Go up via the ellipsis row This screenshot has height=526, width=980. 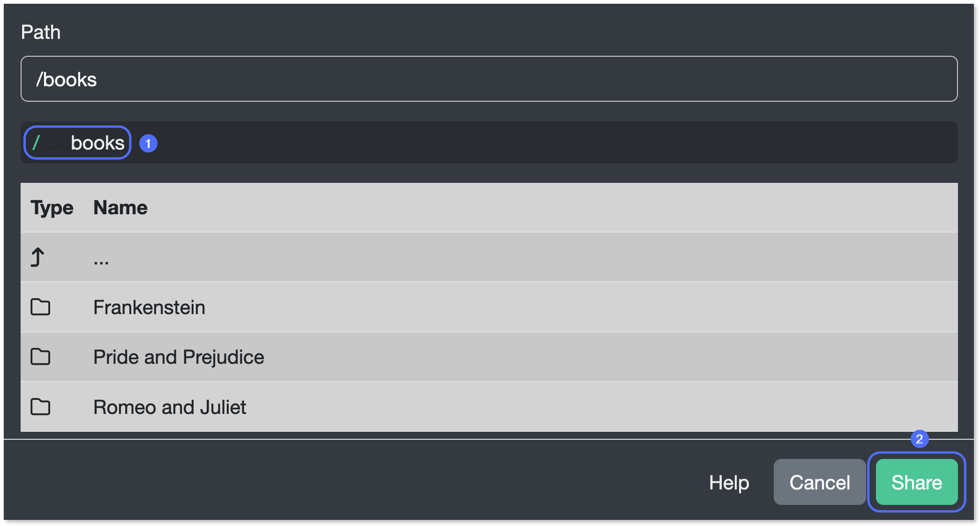click(x=101, y=260)
